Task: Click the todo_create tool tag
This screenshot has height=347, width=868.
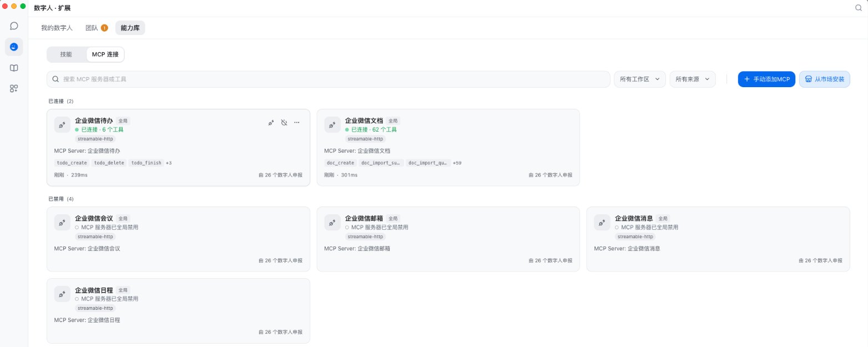Action: pyautogui.click(x=72, y=163)
